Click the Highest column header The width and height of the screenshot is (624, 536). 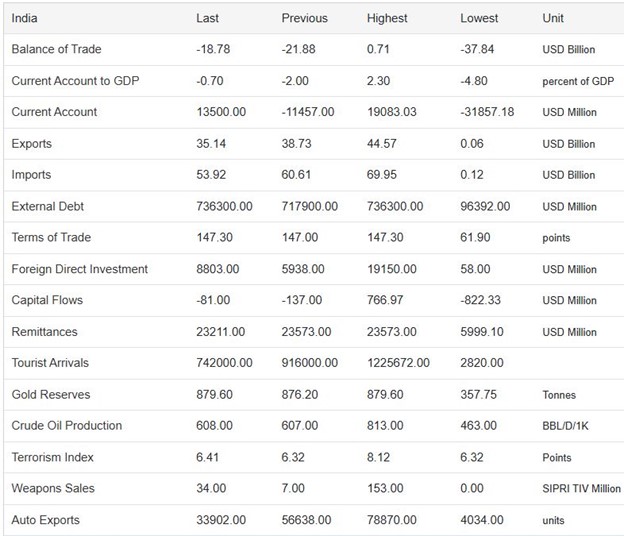387,18
